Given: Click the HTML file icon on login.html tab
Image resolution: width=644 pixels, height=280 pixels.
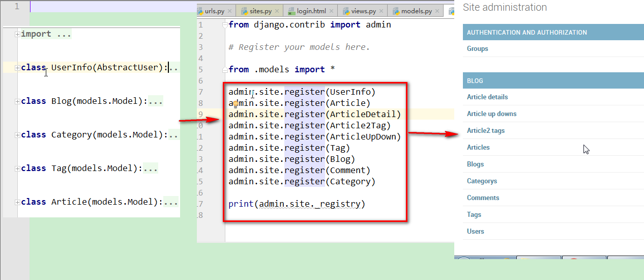Looking at the screenshot, I should 291,11.
